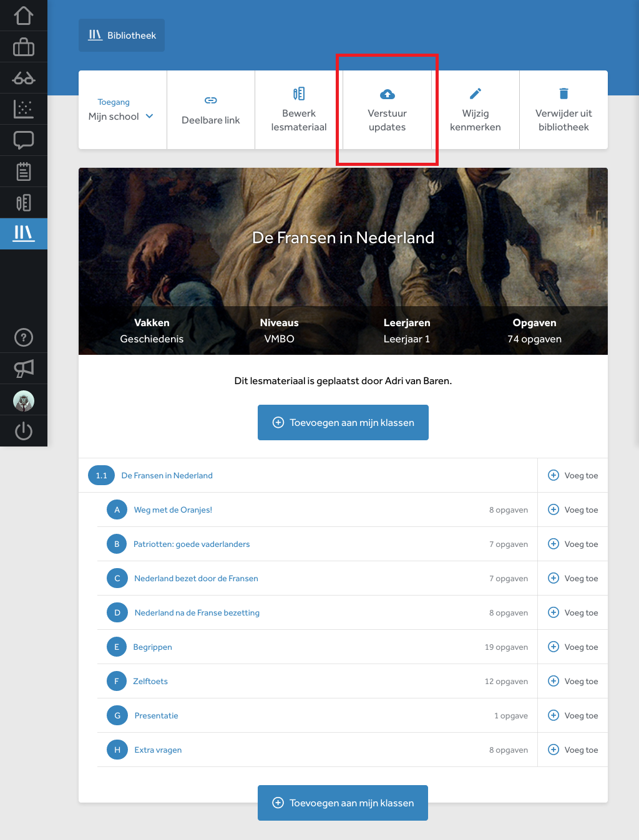Open the Presentatie section
Viewport: 639px width, 840px height.
click(x=156, y=716)
